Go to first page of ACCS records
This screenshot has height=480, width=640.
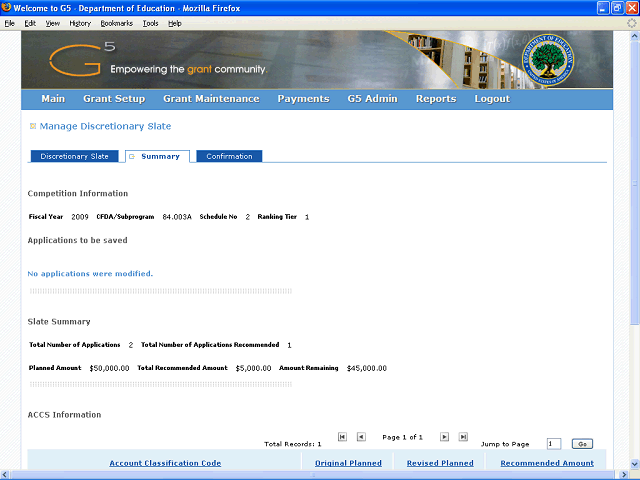[x=342, y=437]
